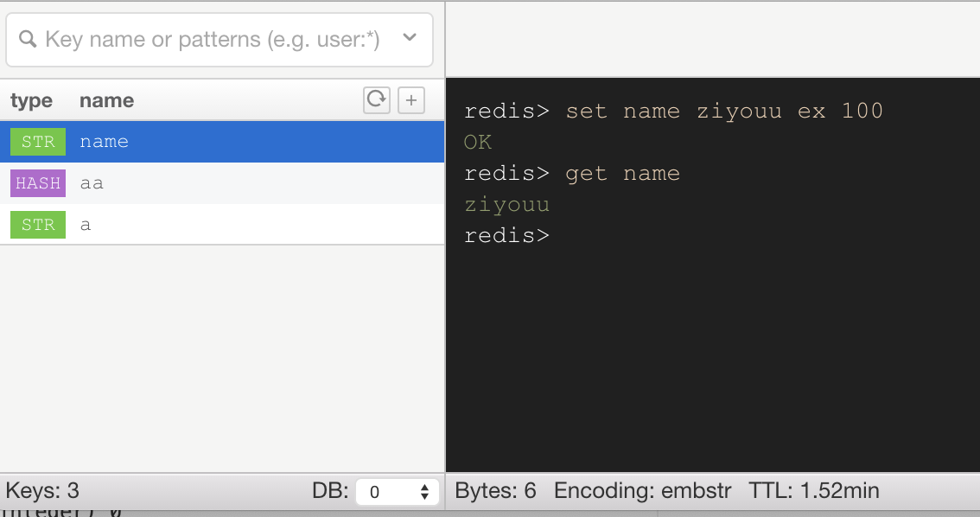This screenshot has width=980, height=517.
Task: Click the empty redis prompt line
Action: click(x=507, y=236)
